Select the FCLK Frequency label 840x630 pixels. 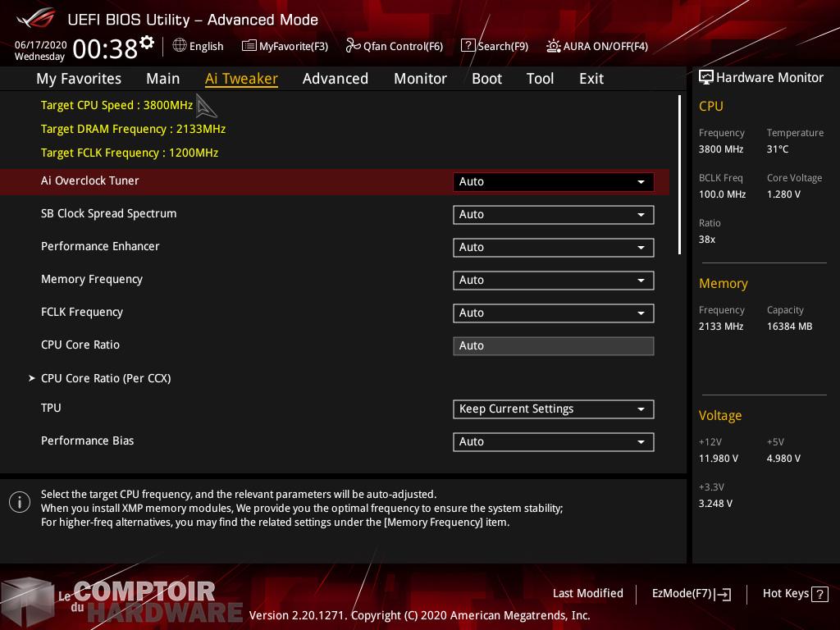82,313
